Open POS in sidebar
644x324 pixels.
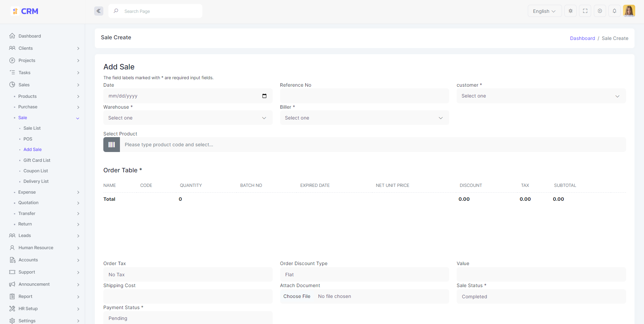pos(28,139)
